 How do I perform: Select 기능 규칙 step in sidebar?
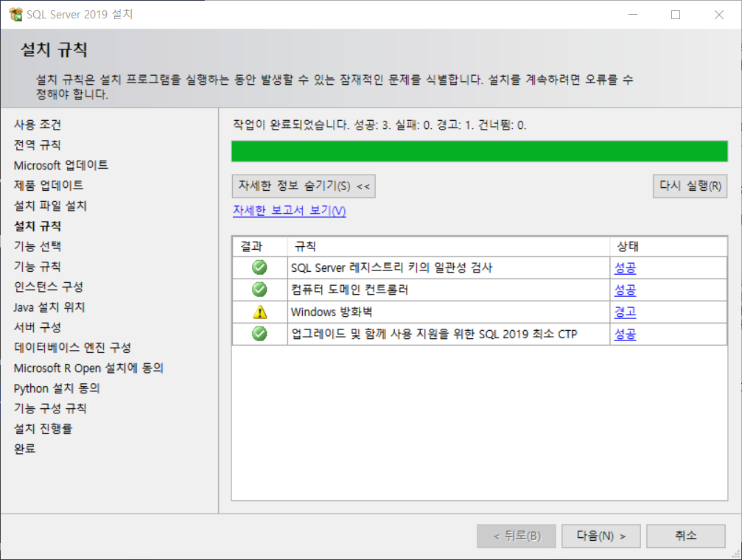pos(38,267)
